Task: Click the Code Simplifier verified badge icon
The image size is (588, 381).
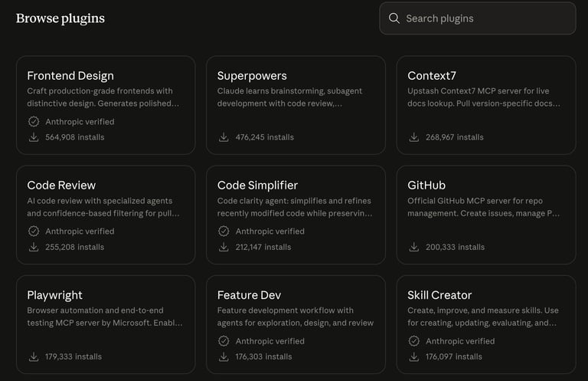Action: [x=224, y=231]
